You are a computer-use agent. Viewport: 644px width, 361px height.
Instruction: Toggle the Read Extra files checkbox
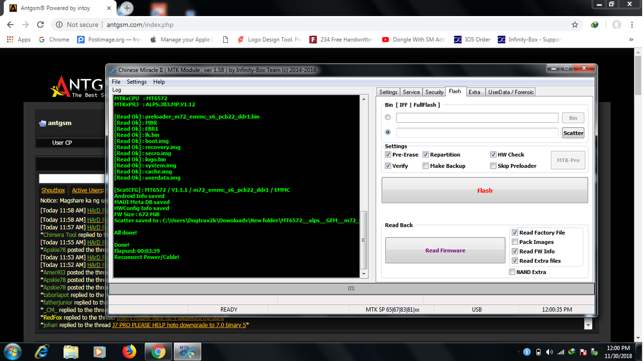tap(515, 260)
